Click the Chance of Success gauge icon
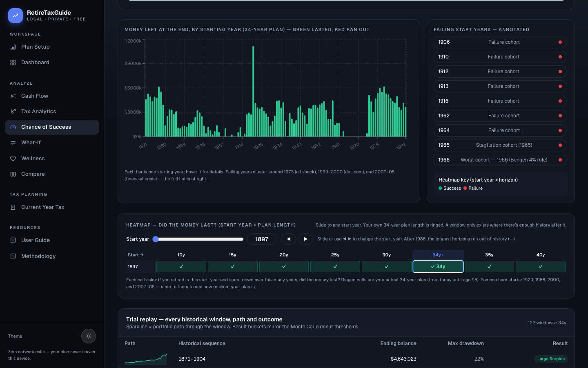Image resolution: width=588 pixels, height=368 pixels. (13, 127)
